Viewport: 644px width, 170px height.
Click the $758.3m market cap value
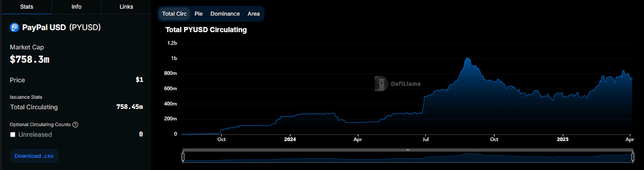pos(30,59)
